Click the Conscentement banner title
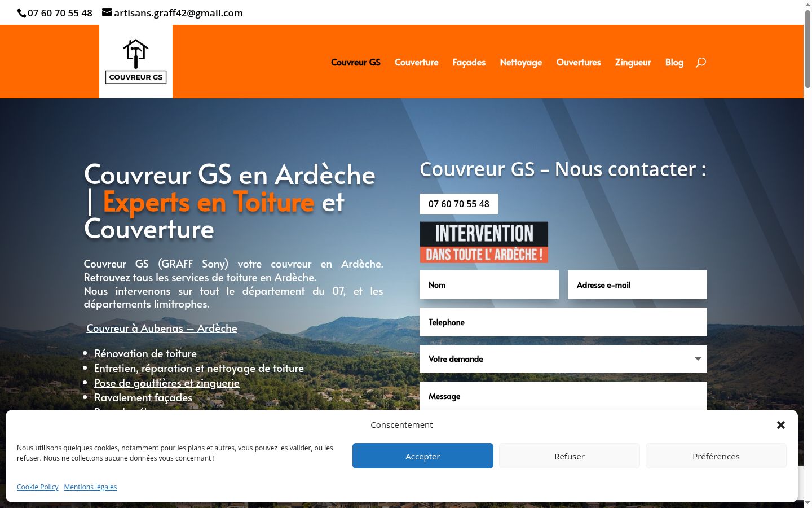812x508 pixels. [x=401, y=425]
